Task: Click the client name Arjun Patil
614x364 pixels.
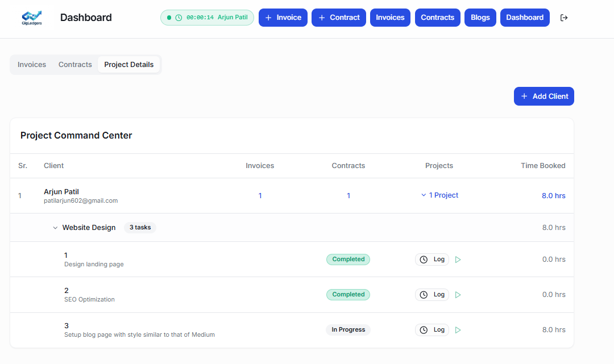Action: click(61, 191)
